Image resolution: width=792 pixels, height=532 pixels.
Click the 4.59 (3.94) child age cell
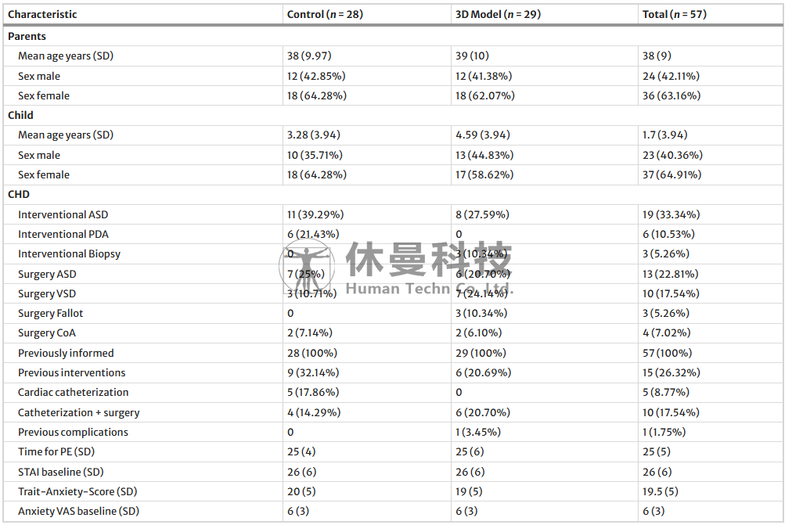point(482,135)
